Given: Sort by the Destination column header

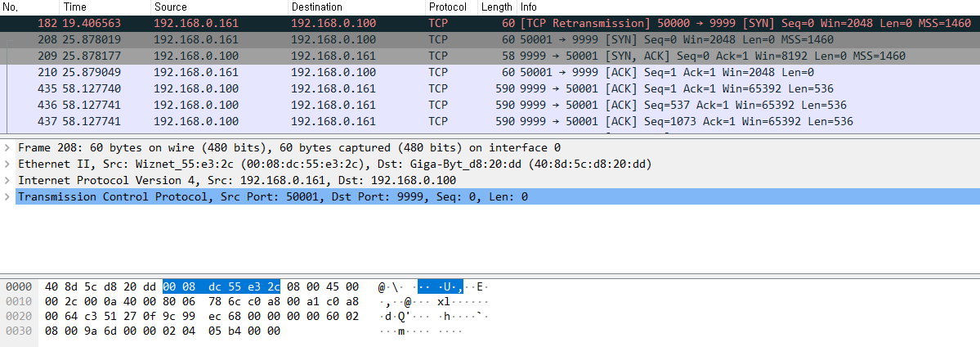Looking at the screenshot, I should point(357,7).
